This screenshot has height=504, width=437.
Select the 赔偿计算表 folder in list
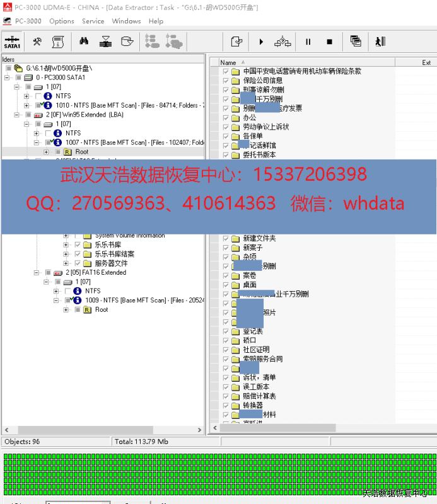click(x=259, y=396)
